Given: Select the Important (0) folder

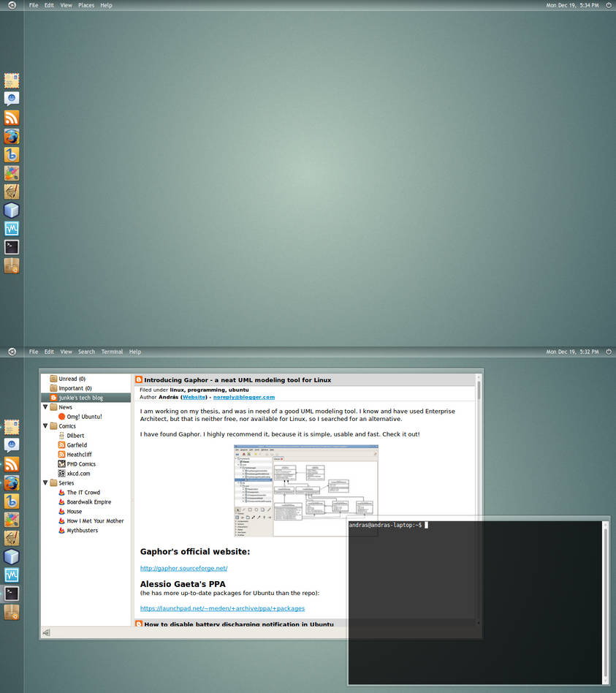Looking at the screenshot, I should point(75,388).
